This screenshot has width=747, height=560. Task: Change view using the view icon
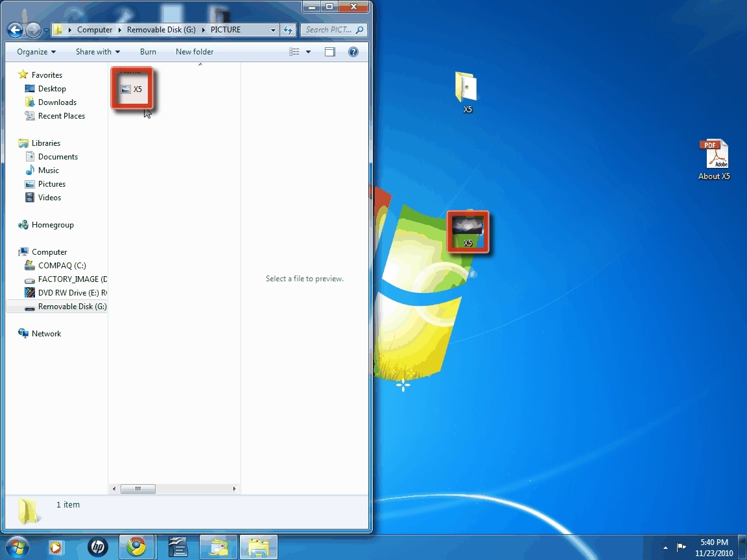294,51
